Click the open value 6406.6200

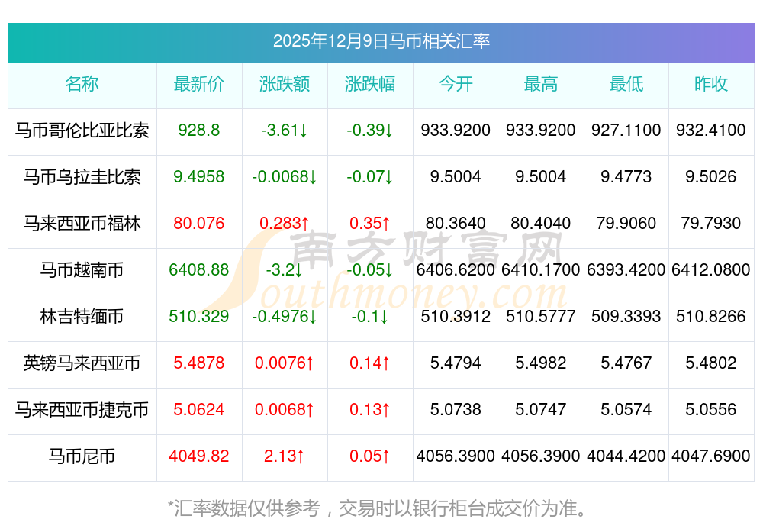[456, 269]
